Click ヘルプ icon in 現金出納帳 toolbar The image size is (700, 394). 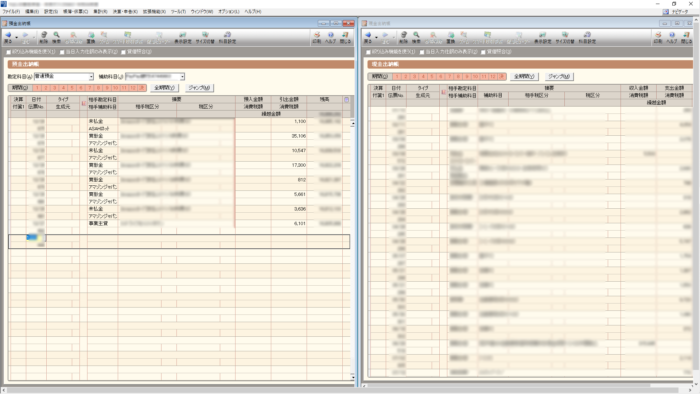click(672, 37)
